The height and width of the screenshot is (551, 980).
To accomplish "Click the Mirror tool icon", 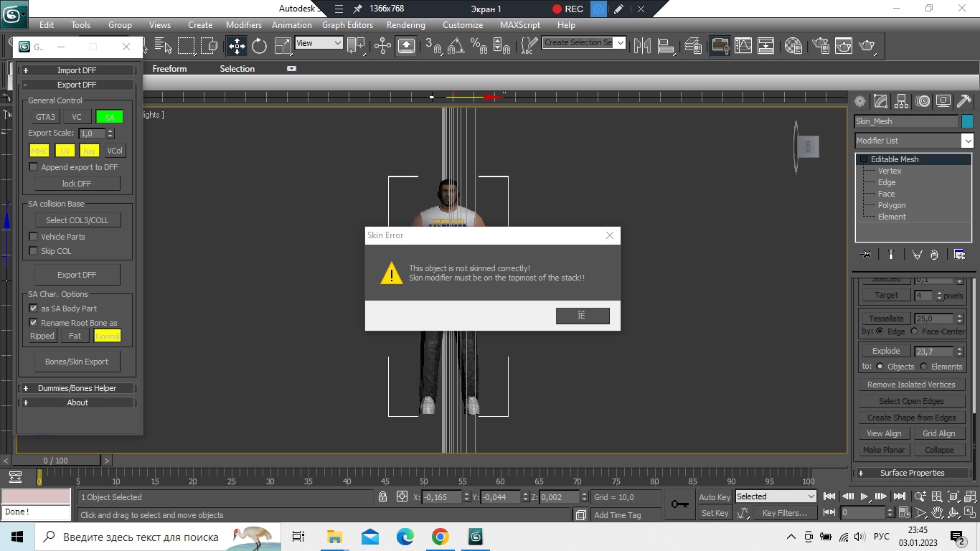I will (642, 46).
